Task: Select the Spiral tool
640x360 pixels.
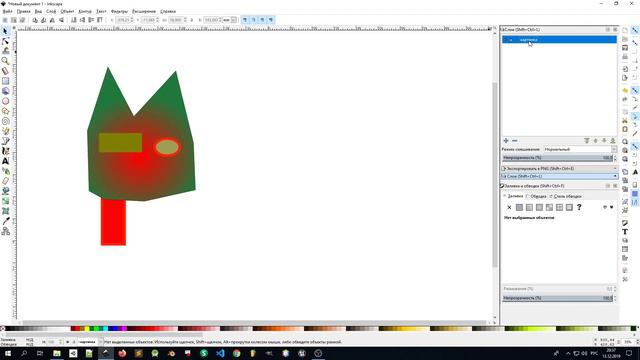Action: tap(5, 121)
